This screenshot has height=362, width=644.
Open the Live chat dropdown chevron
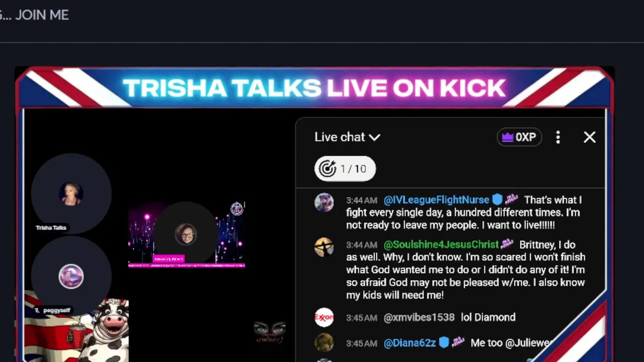click(374, 137)
